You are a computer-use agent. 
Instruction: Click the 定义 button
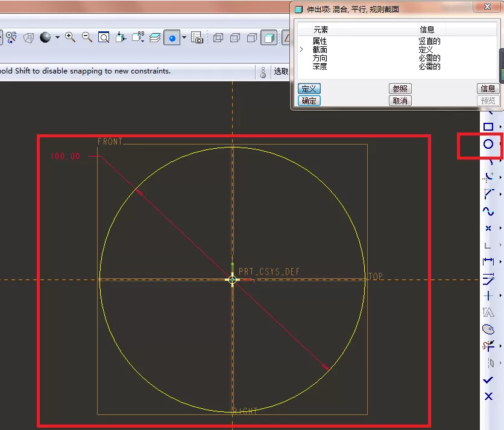(309, 89)
